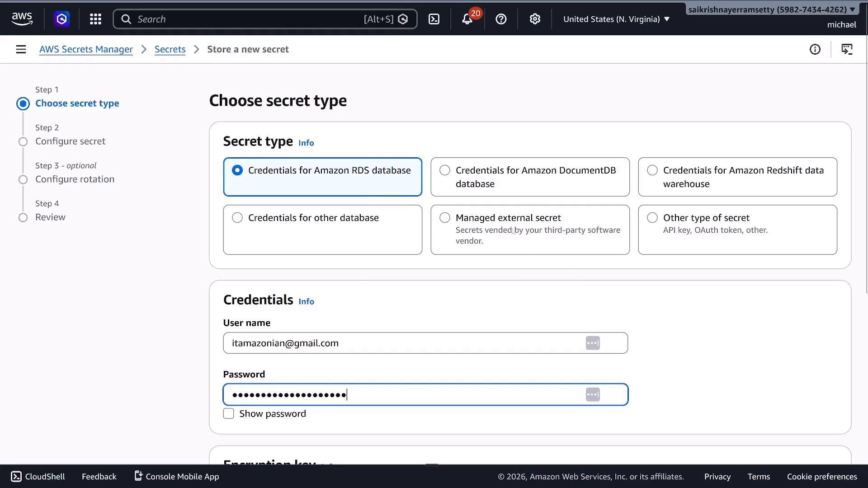Open the Terms link in footer
The image size is (868, 488).
pyautogui.click(x=759, y=477)
